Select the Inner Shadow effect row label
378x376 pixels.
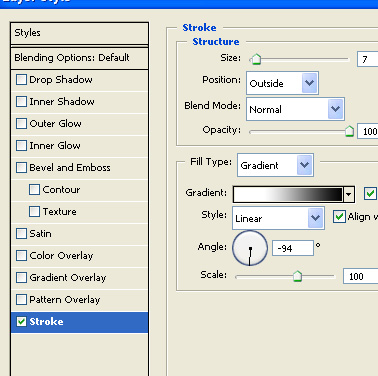[62, 102]
